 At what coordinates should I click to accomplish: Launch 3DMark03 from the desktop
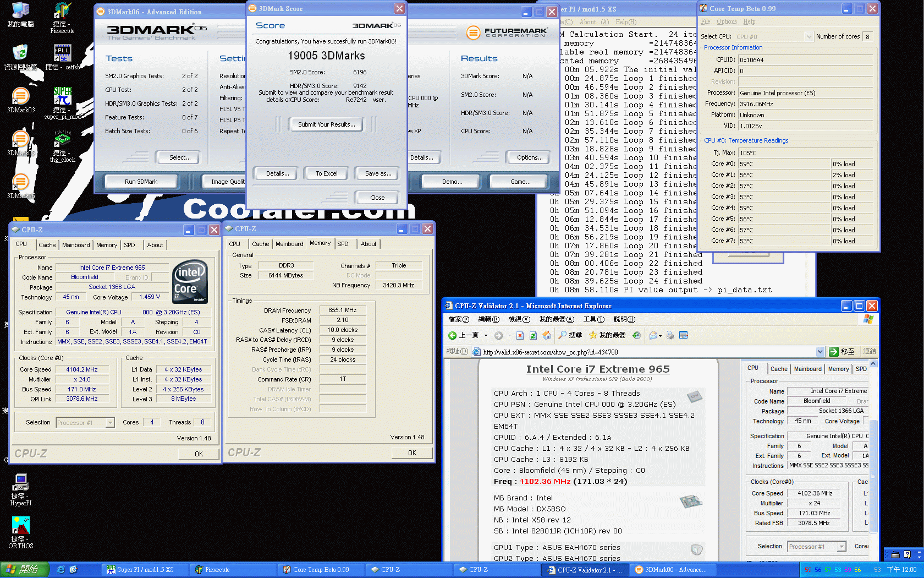(x=20, y=100)
